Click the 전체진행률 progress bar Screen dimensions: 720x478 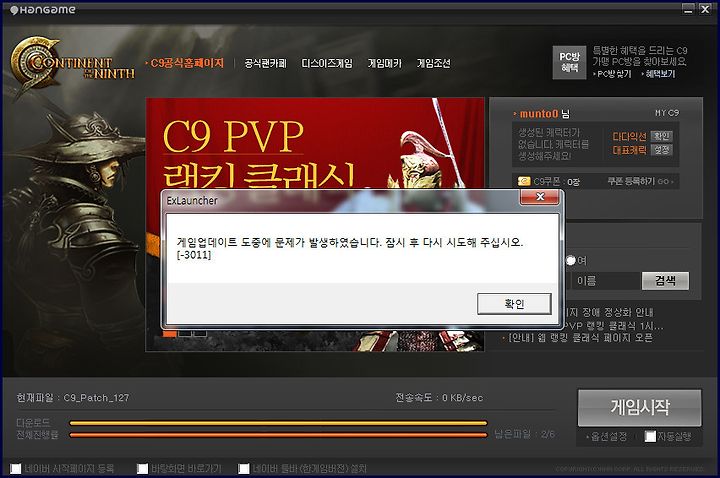pos(278,435)
